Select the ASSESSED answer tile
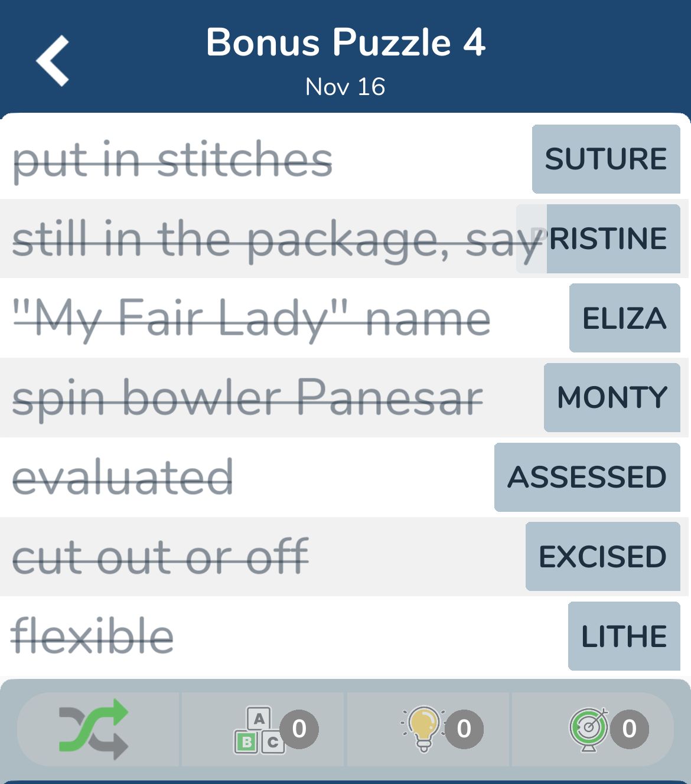This screenshot has width=691, height=784. (x=587, y=477)
